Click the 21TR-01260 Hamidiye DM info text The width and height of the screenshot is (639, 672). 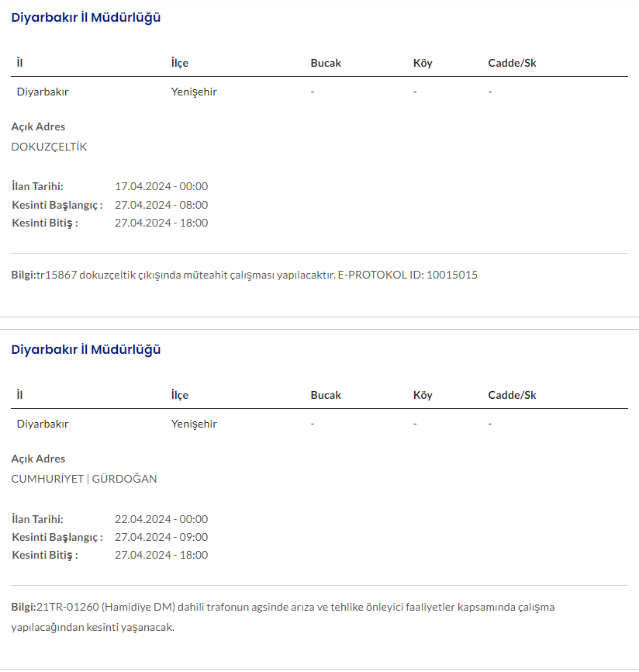[283, 607]
